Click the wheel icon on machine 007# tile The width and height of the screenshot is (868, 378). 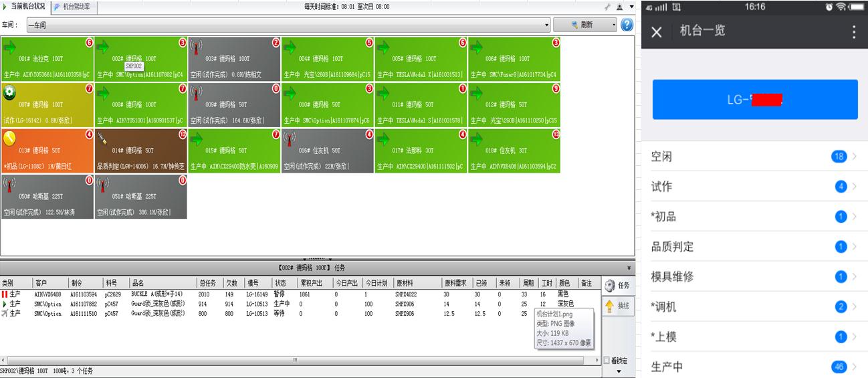pos(10,93)
